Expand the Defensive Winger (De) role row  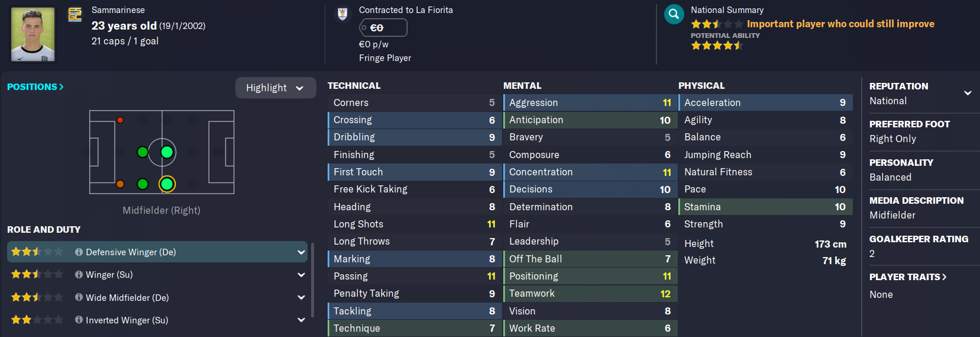point(301,252)
